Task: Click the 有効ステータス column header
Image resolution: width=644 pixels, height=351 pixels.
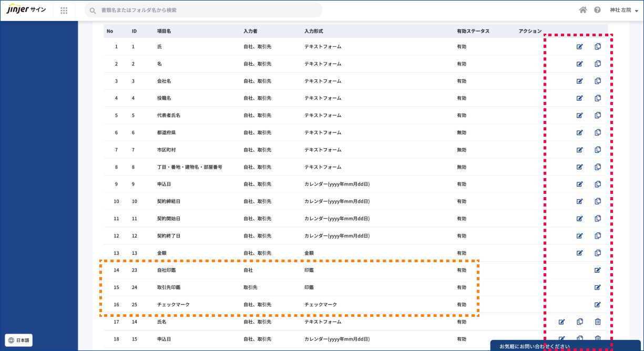Action: pos(473,31)
